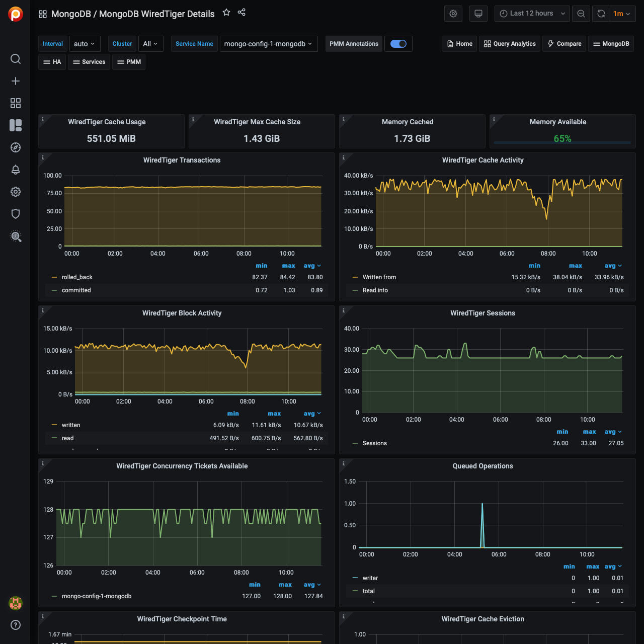Screen dimensions: 644x644
Task: Click the share dashboard icon
Action: coord(242,13)
